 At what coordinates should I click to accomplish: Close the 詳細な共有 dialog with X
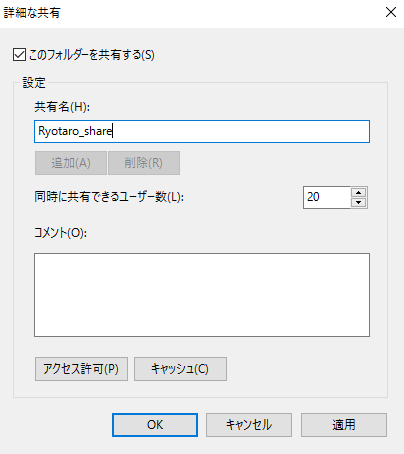391,12
